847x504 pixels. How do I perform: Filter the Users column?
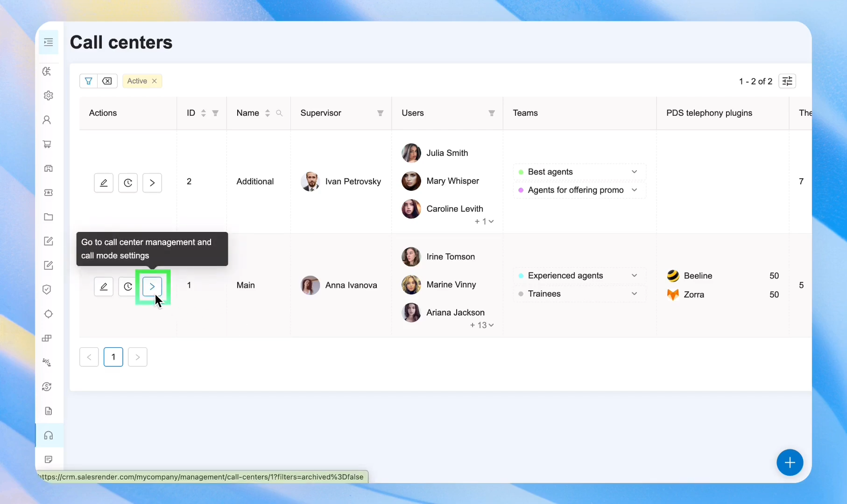click(x=492, y=113)
